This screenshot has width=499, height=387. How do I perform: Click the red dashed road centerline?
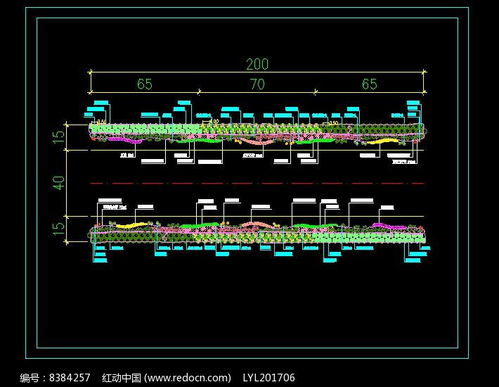pos(257,183)
